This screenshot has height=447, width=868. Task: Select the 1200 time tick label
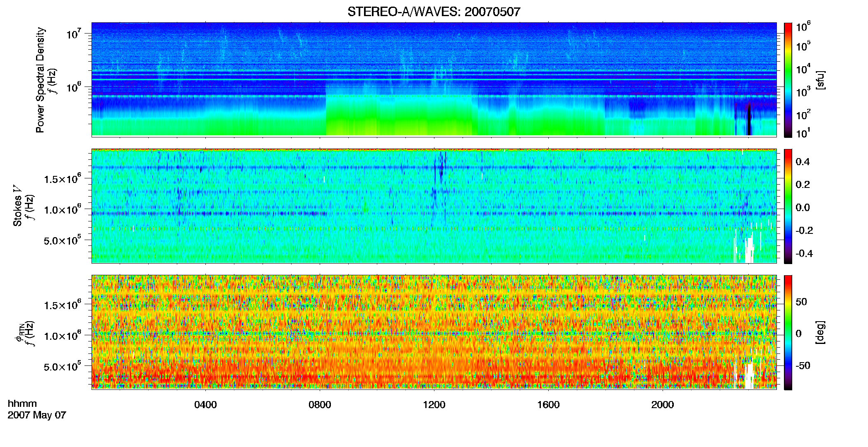(x=434, y=405)
